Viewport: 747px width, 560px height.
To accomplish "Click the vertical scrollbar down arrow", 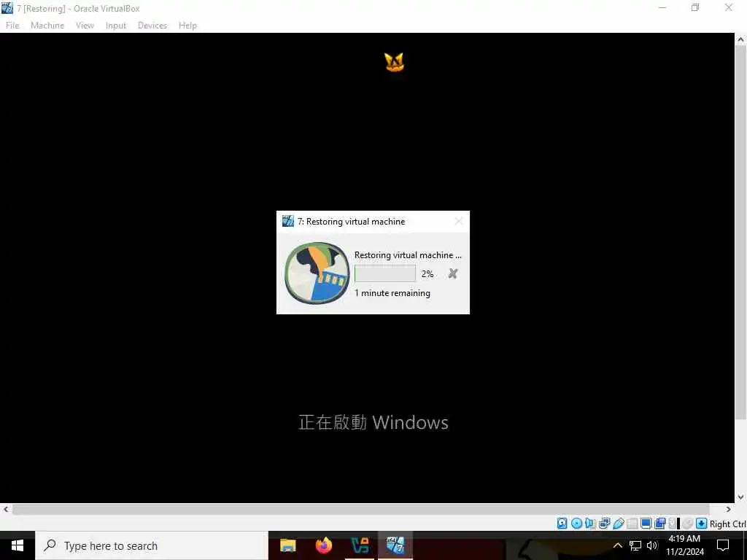I will (x=741, y=497).
